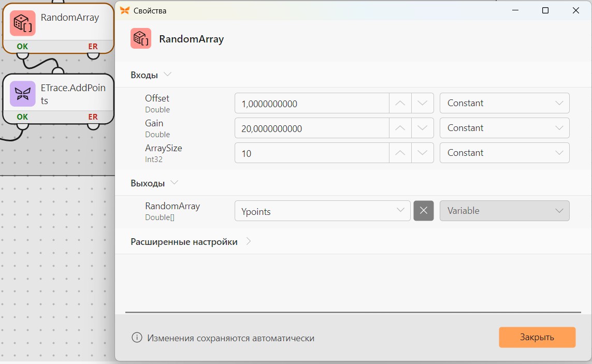Image resolution: width=592 pixels, height=364 pixels.
Task: Click the ER output port of RandomArray node
Action: click(x=93, y=56)
